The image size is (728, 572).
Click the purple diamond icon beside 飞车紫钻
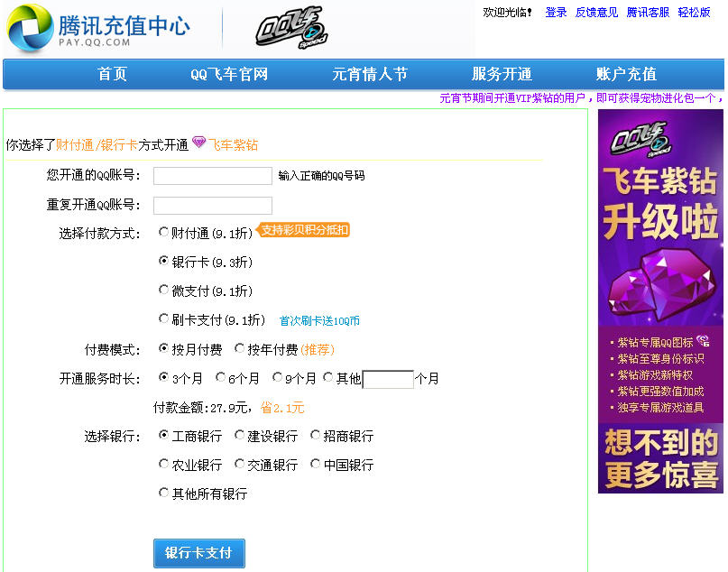198,142
